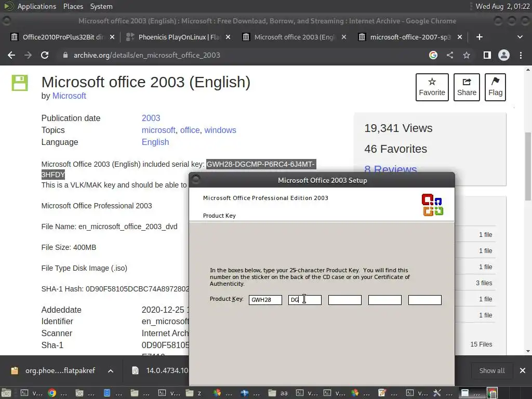Click the Office logo in setup dialog
532x399 pixels.
[432, 205]
